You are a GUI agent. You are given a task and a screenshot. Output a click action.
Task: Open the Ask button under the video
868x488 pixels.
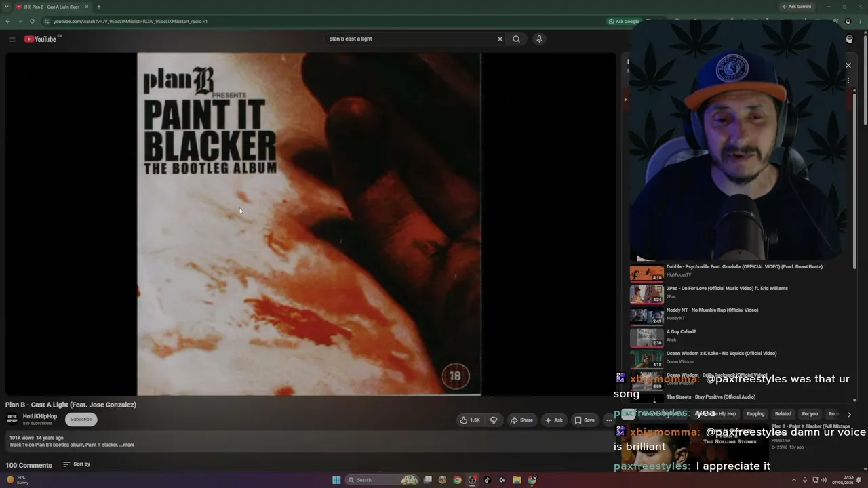554,420
